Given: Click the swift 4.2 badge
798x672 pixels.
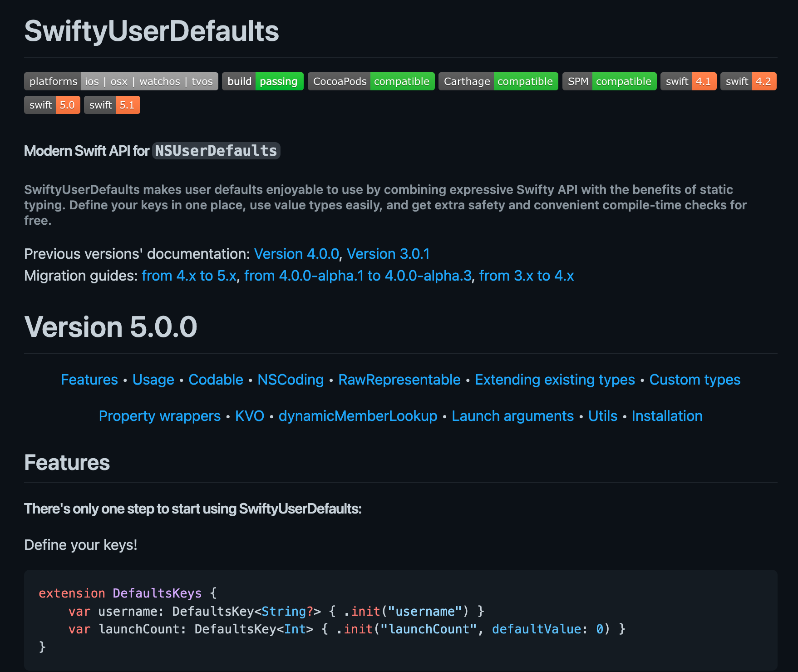Looking at the screenshot, I should pyautogui.click(x=749, y=81).
